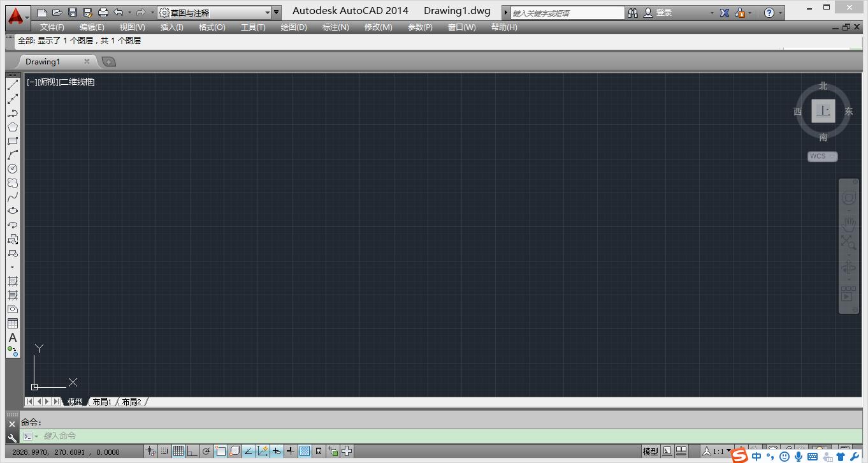This screenshot has width=868, height=463.
Task: Select the Arc drawing tool
Action: pyautogui.click(x=13, y=155)
